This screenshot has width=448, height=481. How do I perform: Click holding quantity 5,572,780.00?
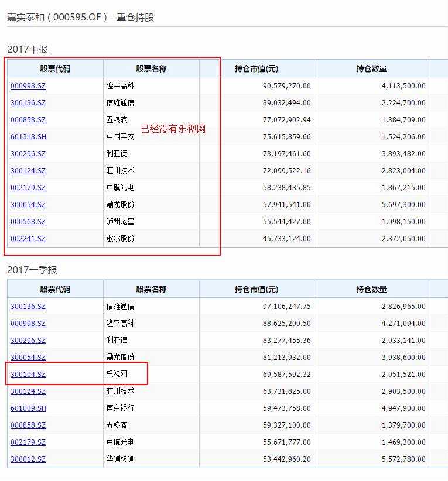[403, 459]
